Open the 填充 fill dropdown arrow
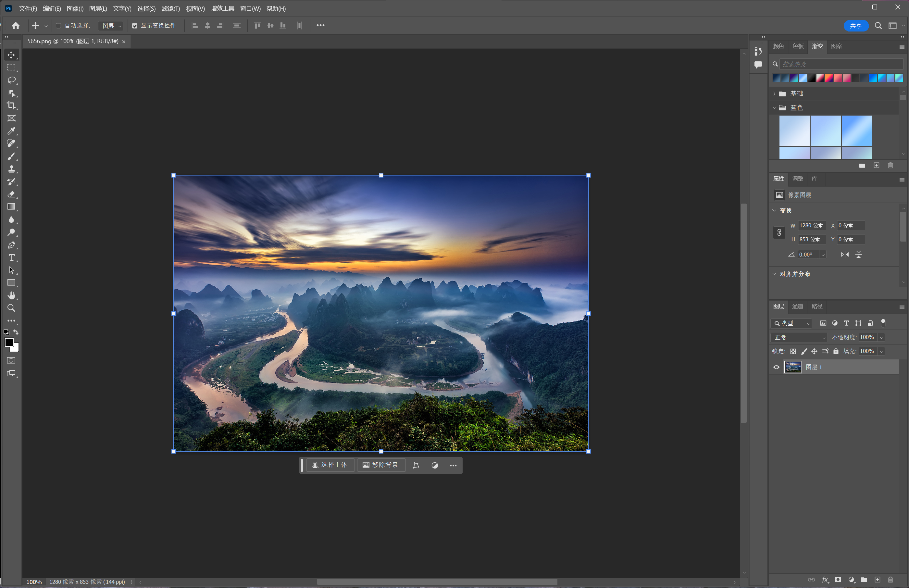 pyautogui.click(x=881, y=351)
